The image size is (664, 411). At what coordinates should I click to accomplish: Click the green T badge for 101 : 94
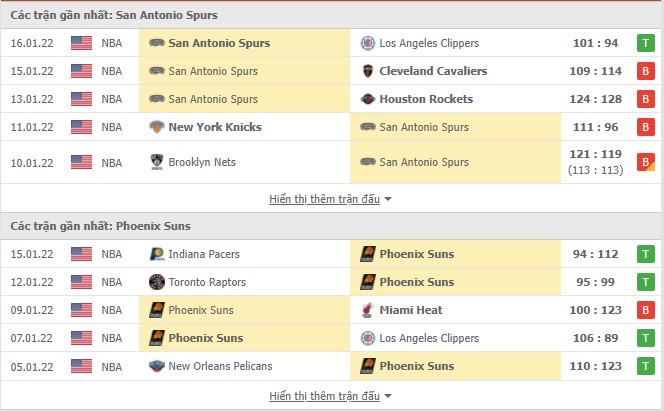tap(646, 43)
